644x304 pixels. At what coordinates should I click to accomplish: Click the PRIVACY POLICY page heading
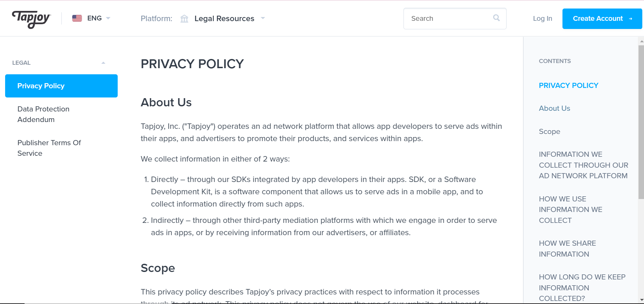click(x=192, y=64)
